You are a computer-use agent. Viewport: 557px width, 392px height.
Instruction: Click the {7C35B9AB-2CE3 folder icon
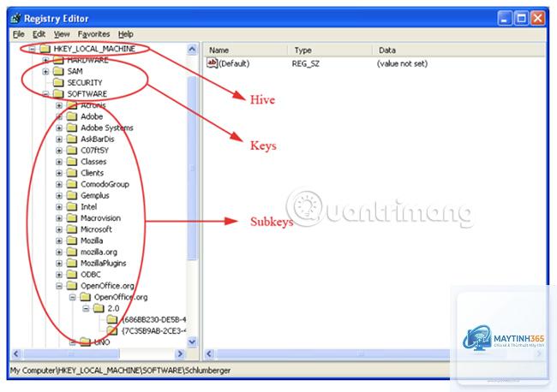point(112,330)
